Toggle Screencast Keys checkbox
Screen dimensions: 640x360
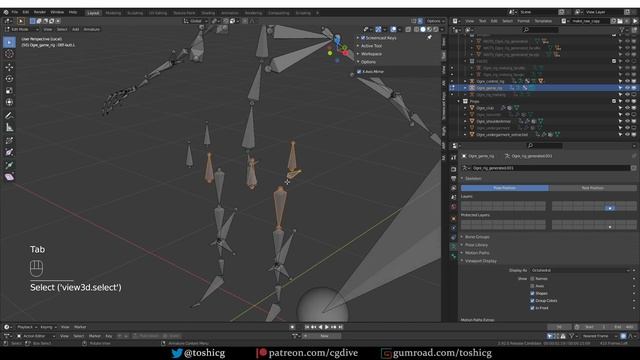[x=362, y=38]
